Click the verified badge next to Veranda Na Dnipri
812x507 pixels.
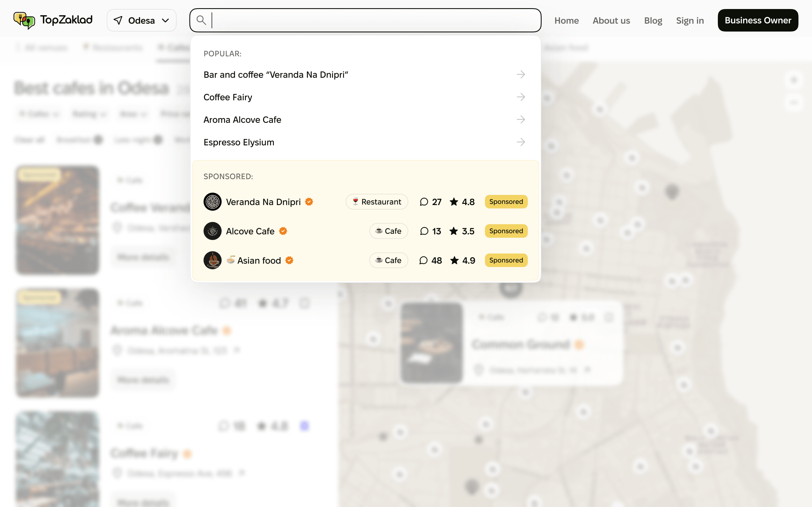click(x=309, y=201)
